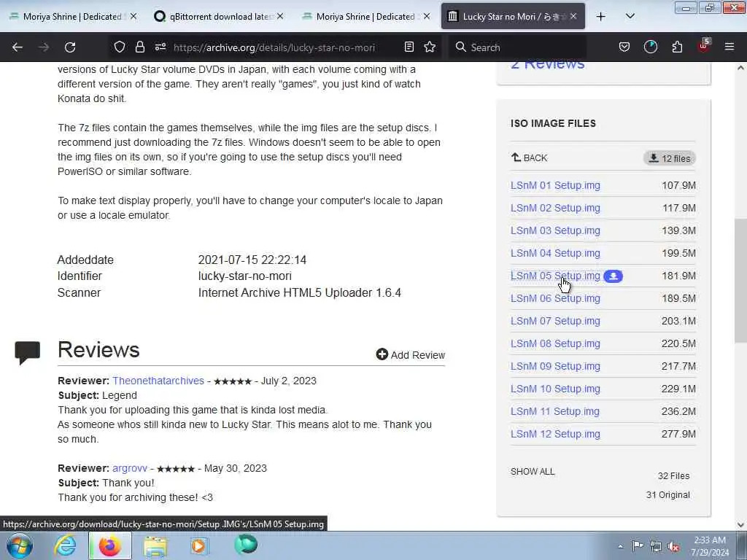Download LSnM 06 Setup.img
Viewport: 747px width, 560px height.
(x=555, y=298)
